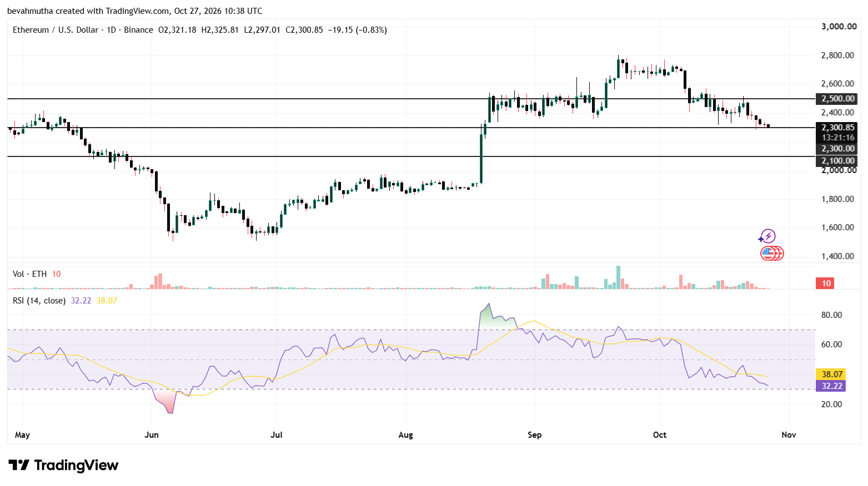Click the May label on the time axis
The height and width of the screenshot is (486, 868).
coord(22,435)
